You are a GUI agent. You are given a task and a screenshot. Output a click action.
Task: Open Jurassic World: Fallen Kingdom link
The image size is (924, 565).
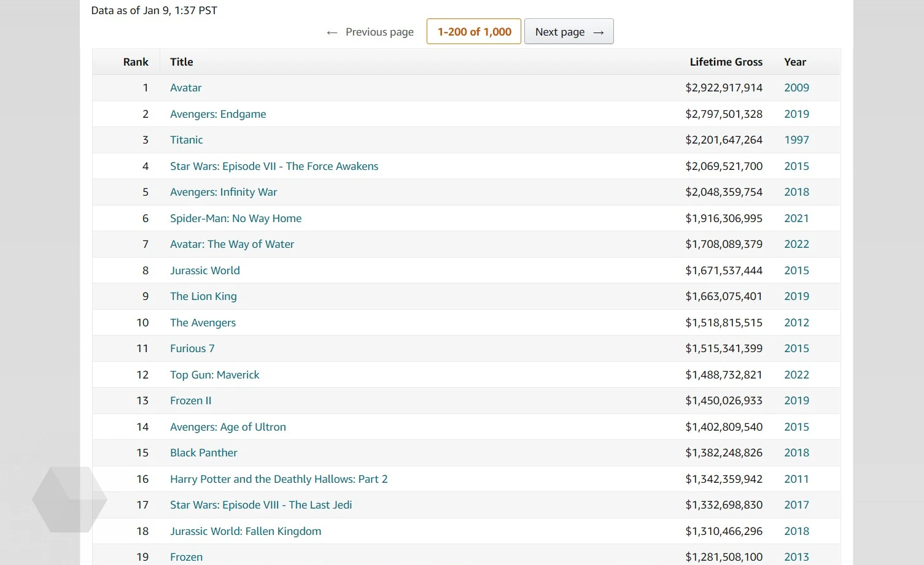[x=246, y=531]
